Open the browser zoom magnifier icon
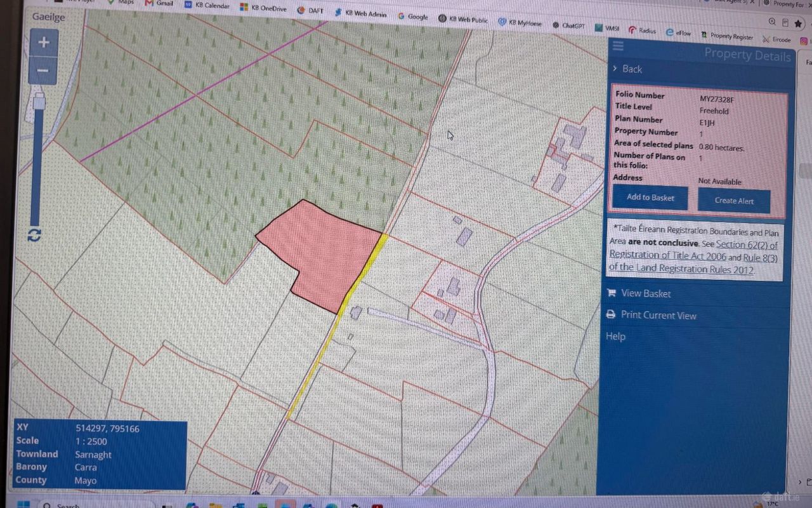 (771, 22)
